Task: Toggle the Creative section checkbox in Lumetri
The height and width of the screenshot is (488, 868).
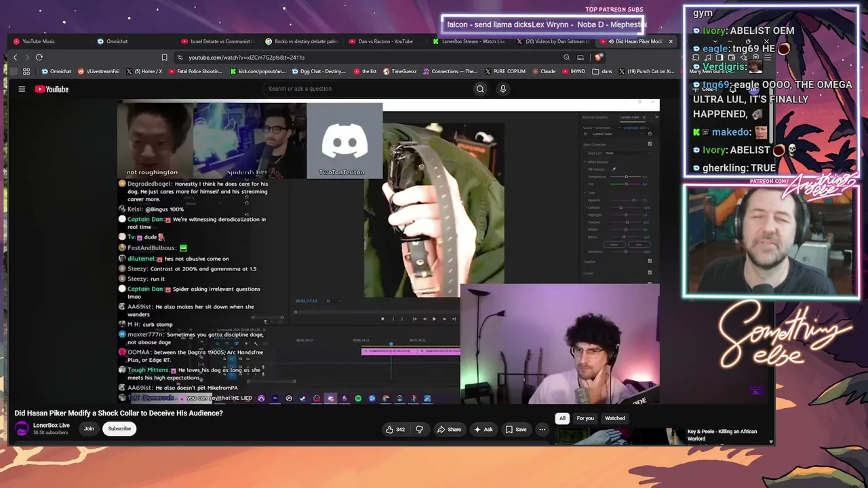Action: (x=650, y=261)
